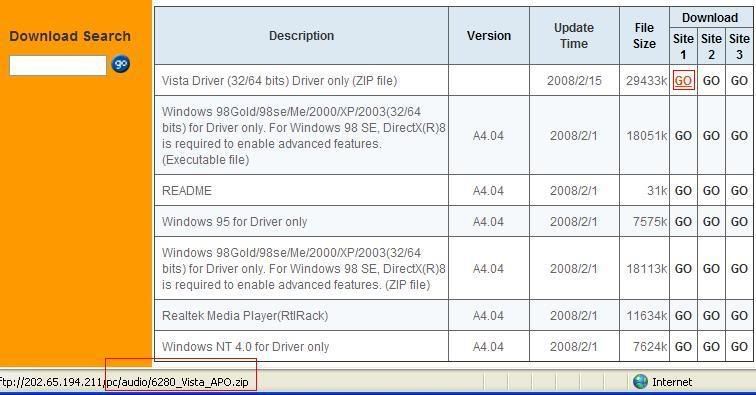Click the Site 1 column header
Screen dimensions: 756x395
click(683, 46)
